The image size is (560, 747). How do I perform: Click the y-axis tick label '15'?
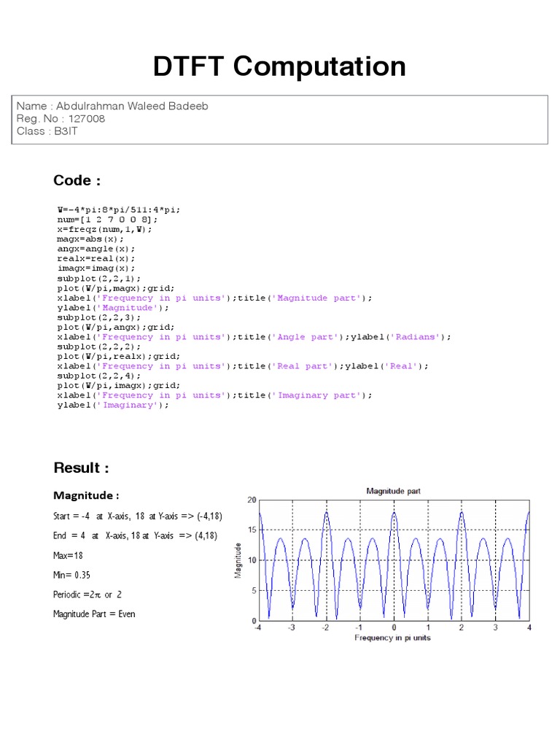tap(252, 530)
